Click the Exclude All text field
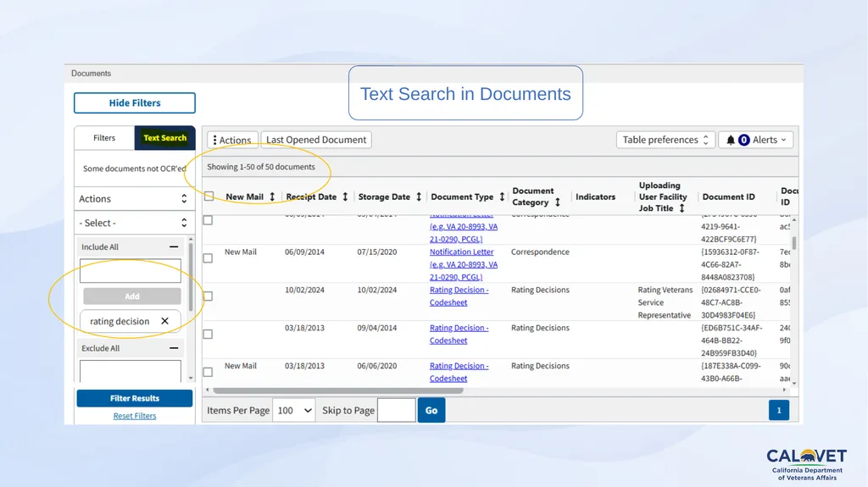The width and height of the screenshot is (868, 487). 130,371
